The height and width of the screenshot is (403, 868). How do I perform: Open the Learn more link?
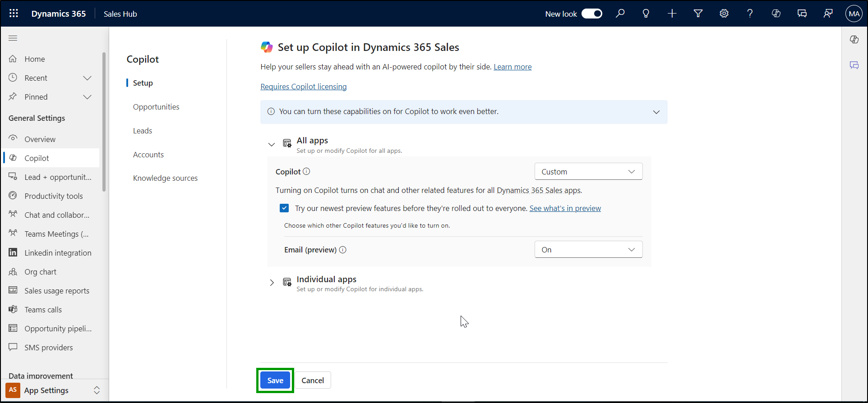tap(512, 67)
